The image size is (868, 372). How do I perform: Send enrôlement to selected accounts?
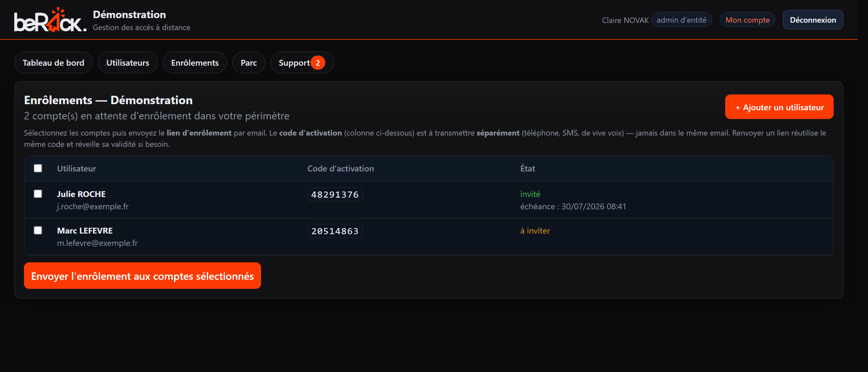[x=142, y=276]
